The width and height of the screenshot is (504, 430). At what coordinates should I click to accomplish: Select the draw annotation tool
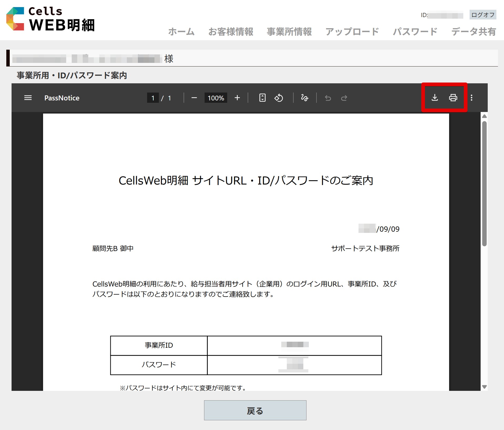304,98
